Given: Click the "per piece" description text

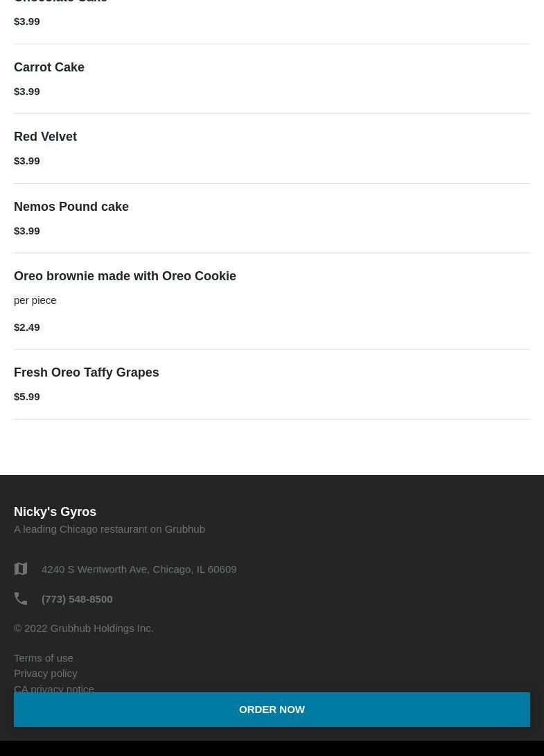Looking at the screenshot, I should pyautogui.click(x=35, y=300).
